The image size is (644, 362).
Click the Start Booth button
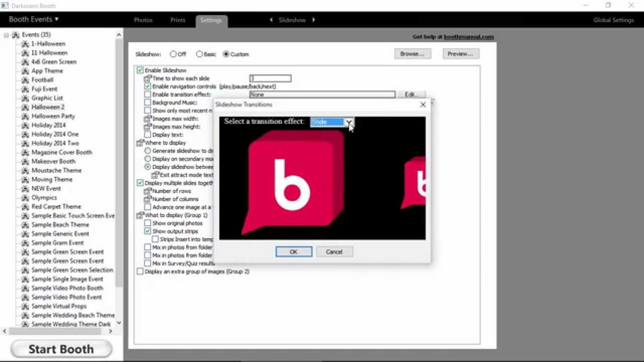pyautogui.click(x=61, y=349)
